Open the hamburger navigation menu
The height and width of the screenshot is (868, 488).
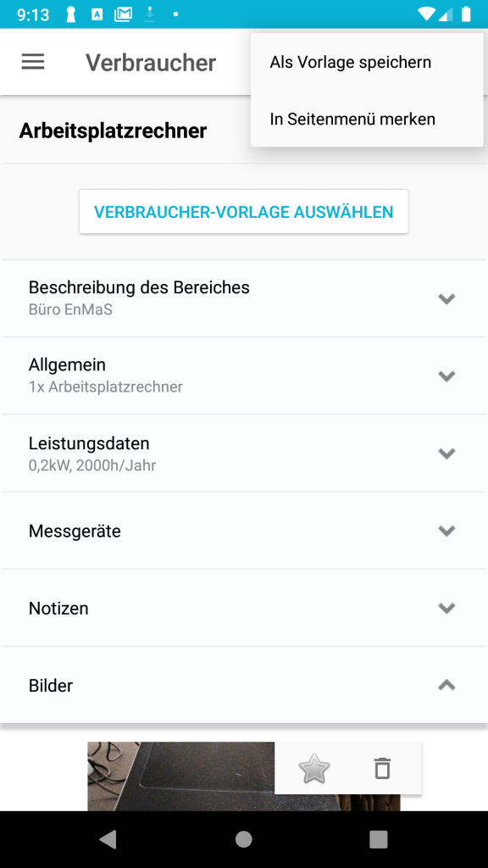[33, 61]
